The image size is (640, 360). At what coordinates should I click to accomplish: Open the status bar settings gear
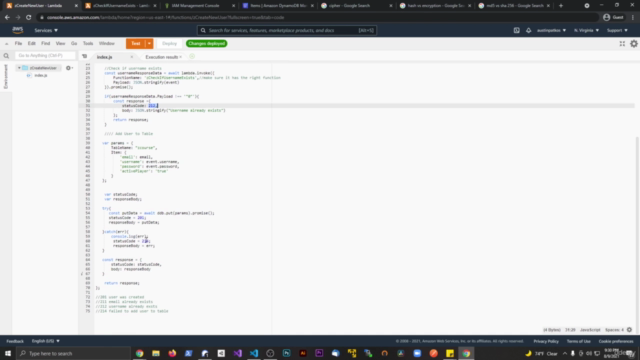click(x=629, y=329)
